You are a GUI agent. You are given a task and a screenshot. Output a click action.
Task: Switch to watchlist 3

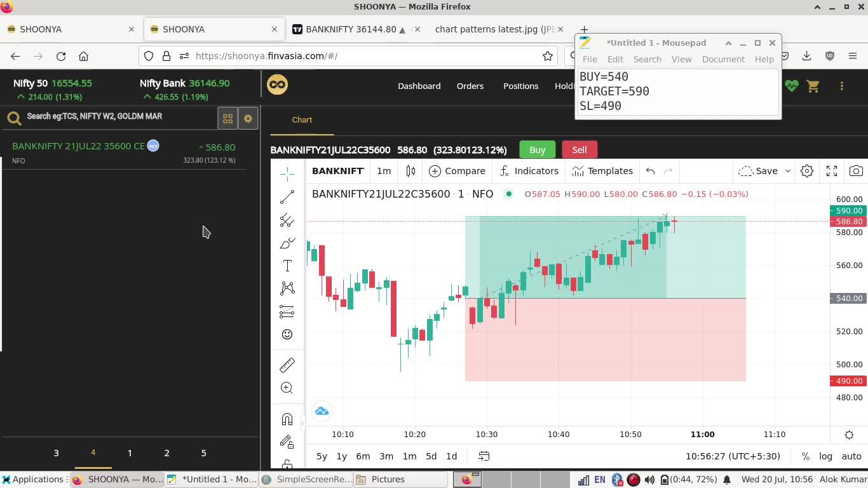point(56,453)
